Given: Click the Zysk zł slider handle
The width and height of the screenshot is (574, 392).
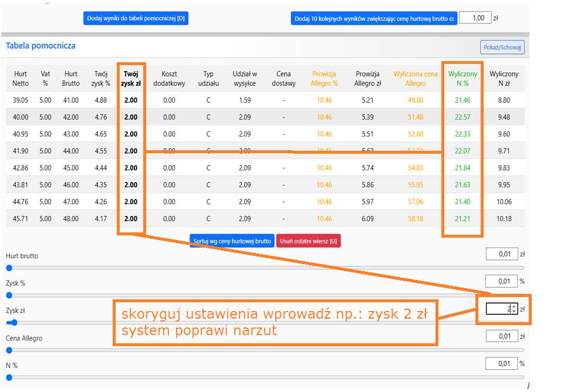Looking at the screenshot, I should pyautogui.click(x=14, y=322).
